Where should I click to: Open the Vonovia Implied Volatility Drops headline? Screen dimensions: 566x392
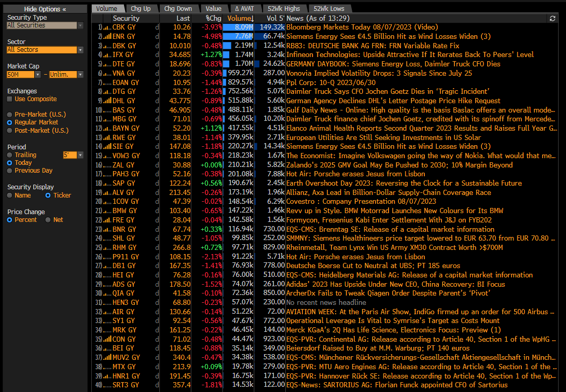(379, 73)
